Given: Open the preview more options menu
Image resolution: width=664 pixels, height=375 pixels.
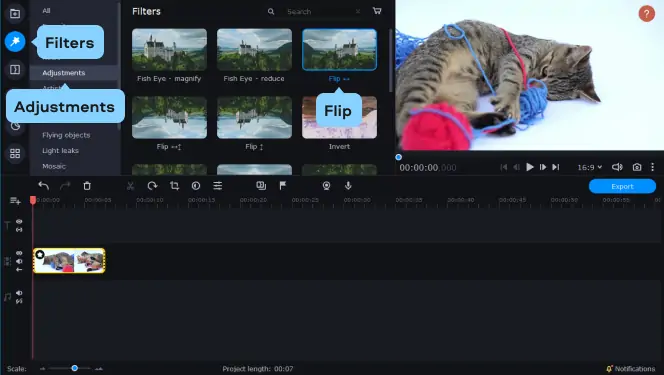Looking at the screenshot, I should (653, 167).
